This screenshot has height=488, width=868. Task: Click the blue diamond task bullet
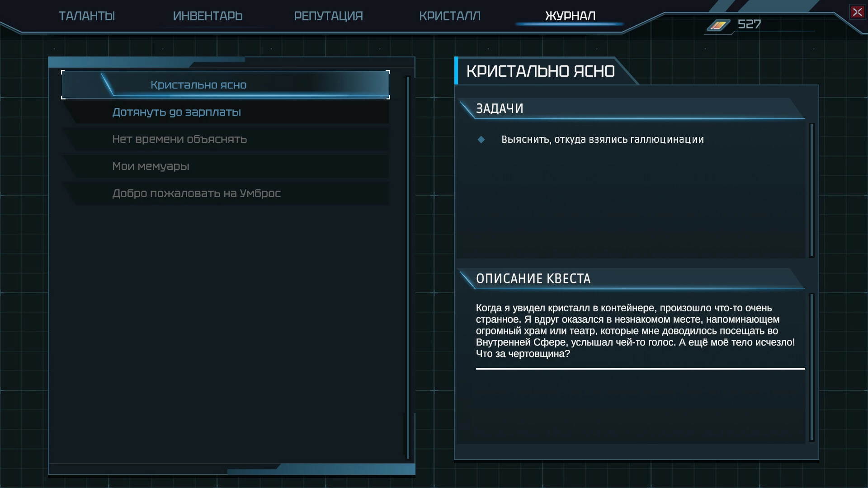[481, 140]
